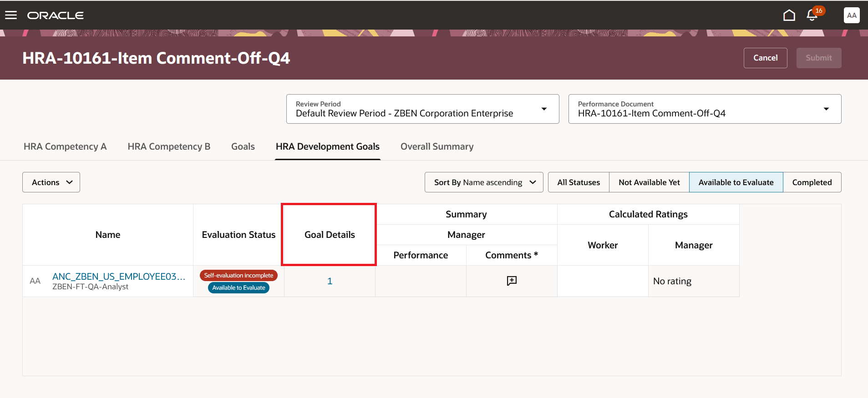
Task: Open the Actions menu
Action: [x=51, y=182]
